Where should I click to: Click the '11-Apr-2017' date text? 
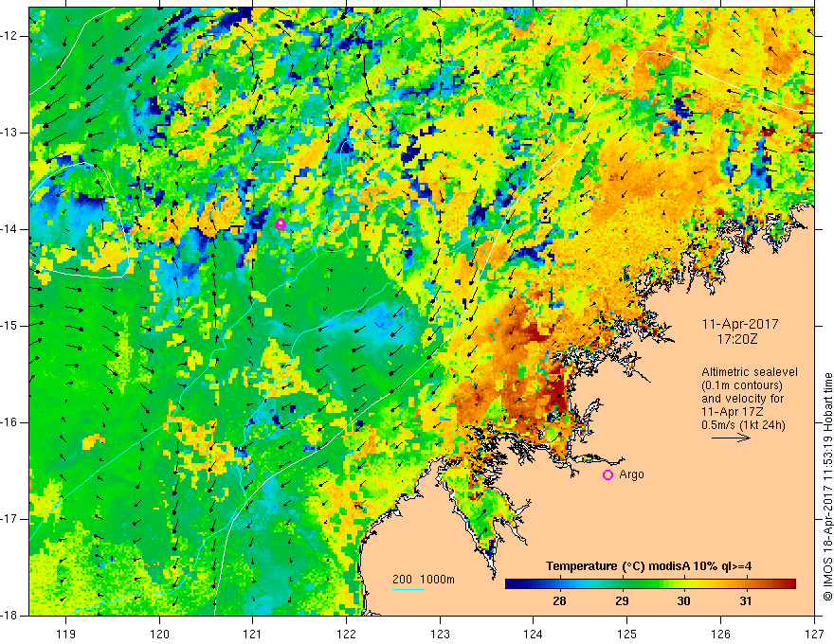point(740,324)
